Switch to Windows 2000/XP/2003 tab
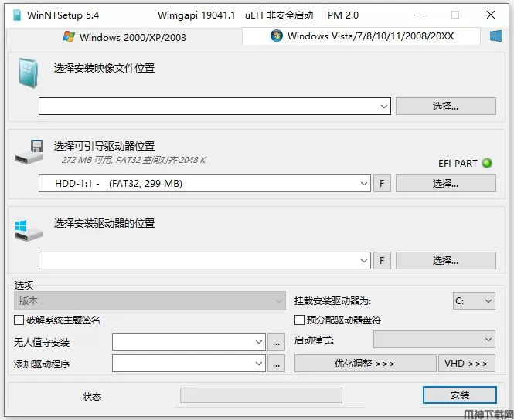The image size is (514, 420). pos(124,37)
